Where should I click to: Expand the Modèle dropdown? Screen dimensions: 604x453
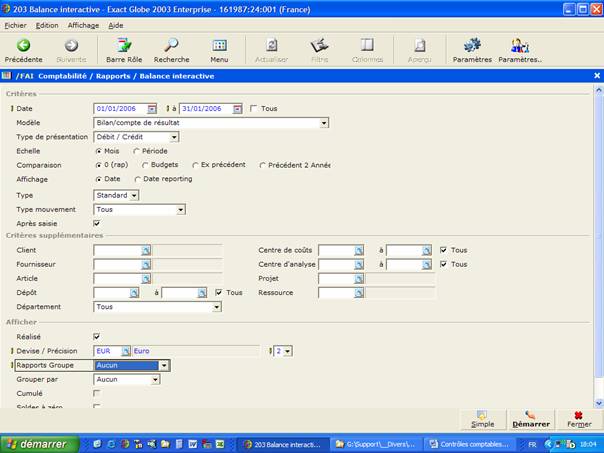(324, 123)
